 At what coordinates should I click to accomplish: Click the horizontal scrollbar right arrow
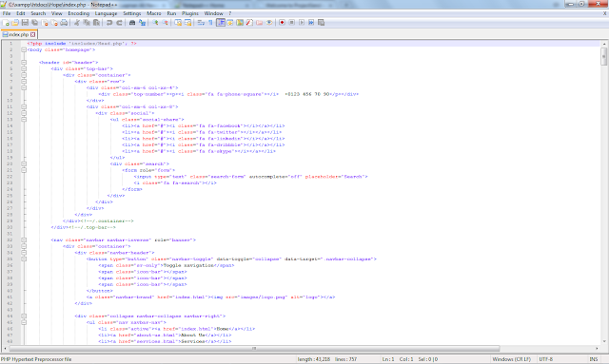tap(597, 348)
